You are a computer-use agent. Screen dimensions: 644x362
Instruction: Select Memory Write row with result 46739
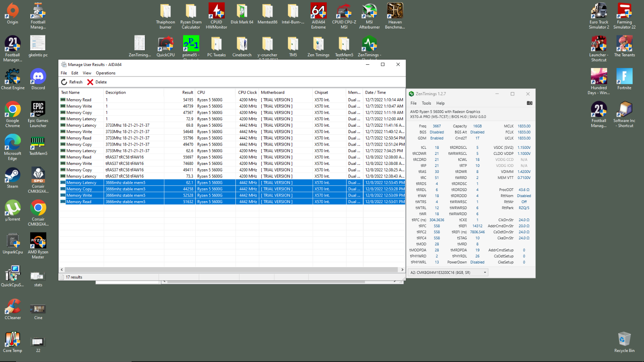(x=232, y=106)
